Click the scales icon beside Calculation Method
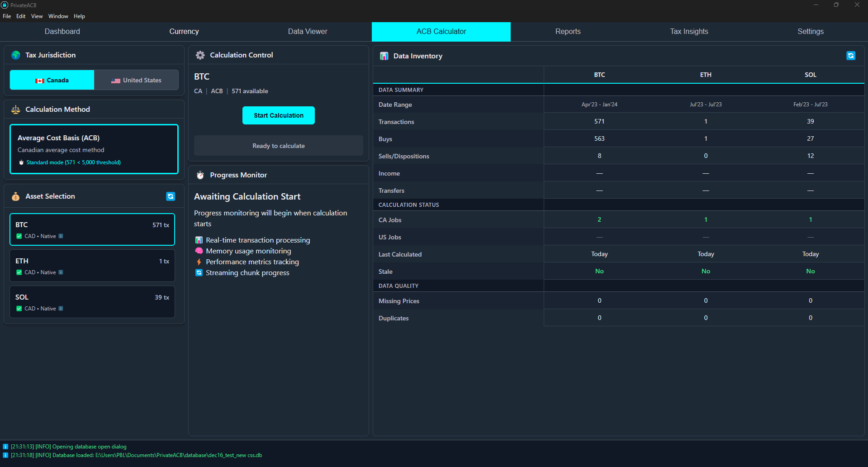Viewport: 868px width, 467px height. pyautogui.click(x=15, y=109)
